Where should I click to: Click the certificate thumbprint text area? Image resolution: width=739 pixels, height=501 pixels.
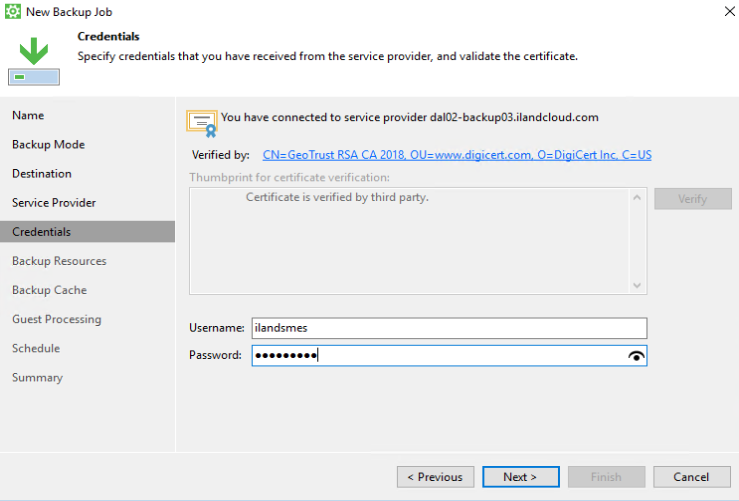pos(410,240)
